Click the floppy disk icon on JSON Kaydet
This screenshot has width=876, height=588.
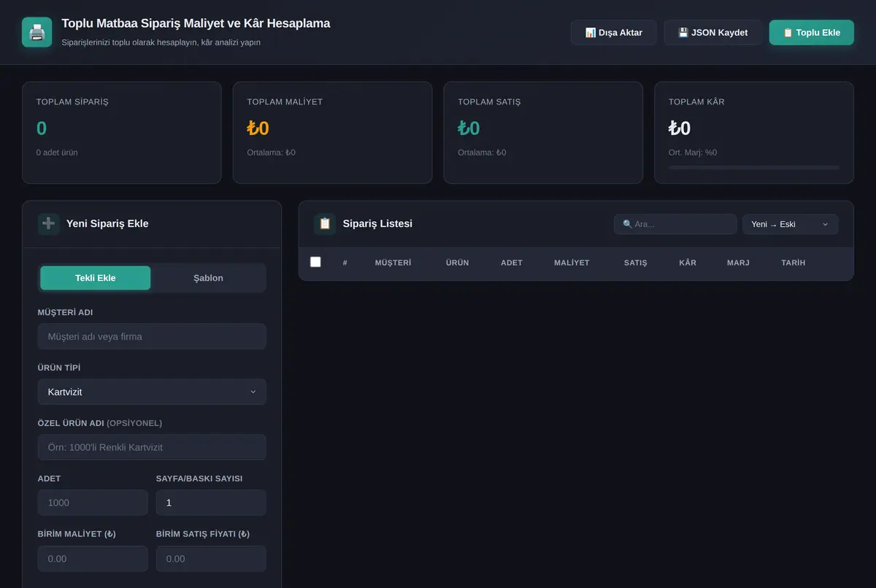(x=683, y=33)
